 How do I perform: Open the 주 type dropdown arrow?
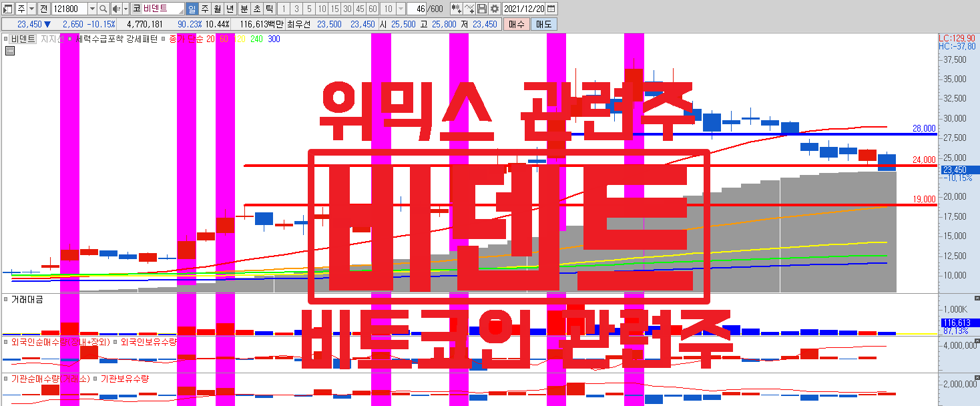(x=32, y=9)
